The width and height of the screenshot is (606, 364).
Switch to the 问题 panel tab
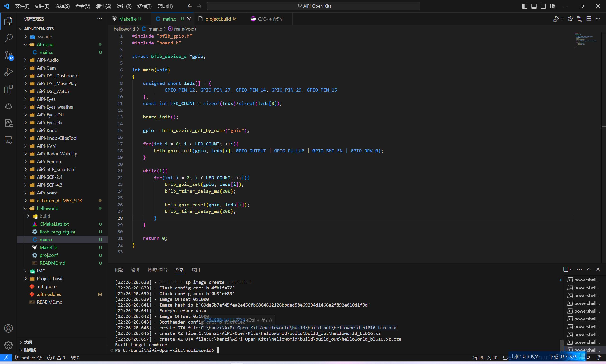coord(119,270)
